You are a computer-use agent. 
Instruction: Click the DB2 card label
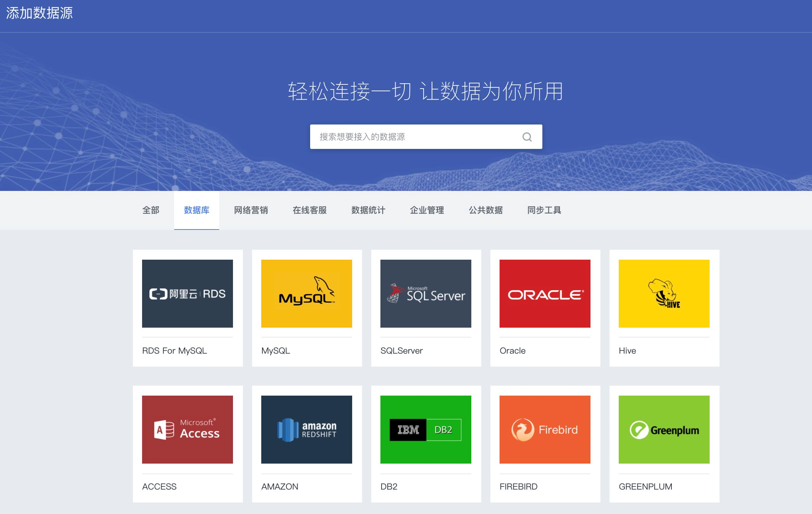(x=389, y=487)
